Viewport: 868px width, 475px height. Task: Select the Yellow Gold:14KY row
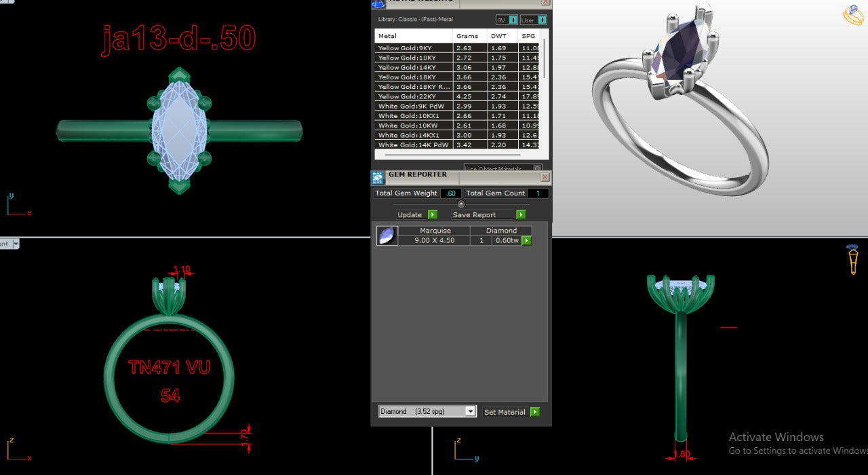coord(457,67)
